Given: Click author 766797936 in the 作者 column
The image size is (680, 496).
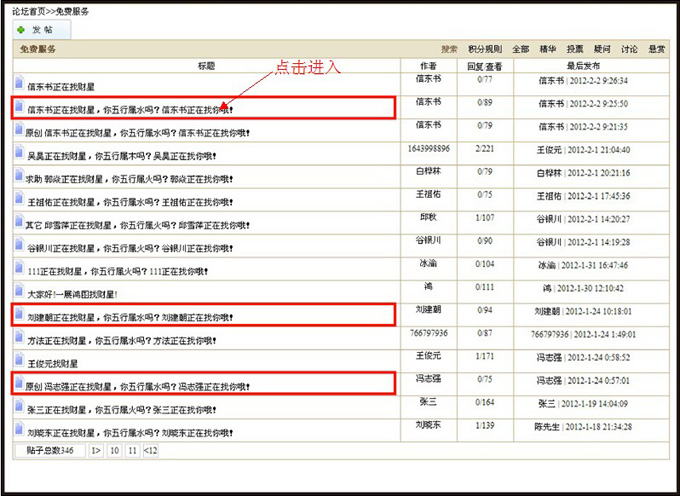Looking at the screenshot, I should click(x=428, y=333).
